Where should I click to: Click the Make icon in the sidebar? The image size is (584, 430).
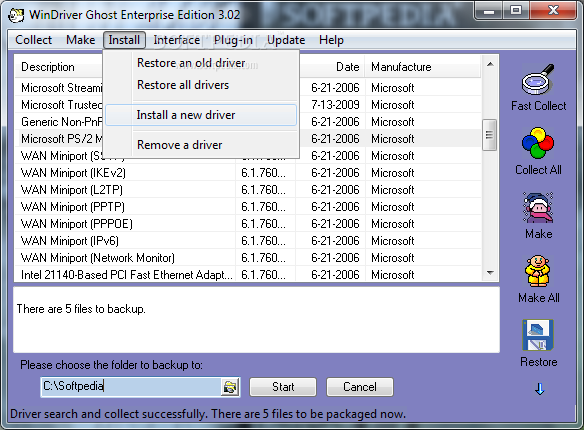pyautogui.click(x=538, y=208)
